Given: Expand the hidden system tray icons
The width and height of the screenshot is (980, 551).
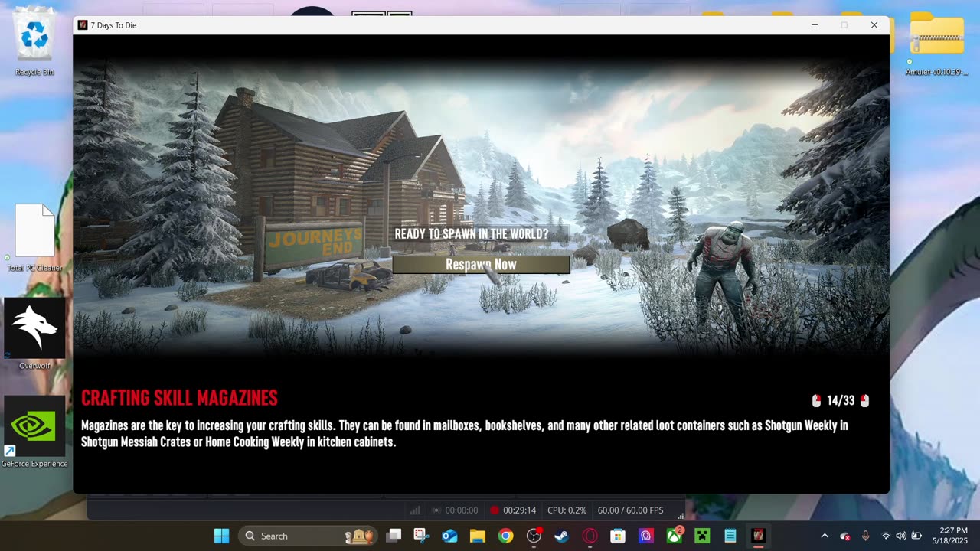Looking at the screenshot, I should click(x=825, y=536).
